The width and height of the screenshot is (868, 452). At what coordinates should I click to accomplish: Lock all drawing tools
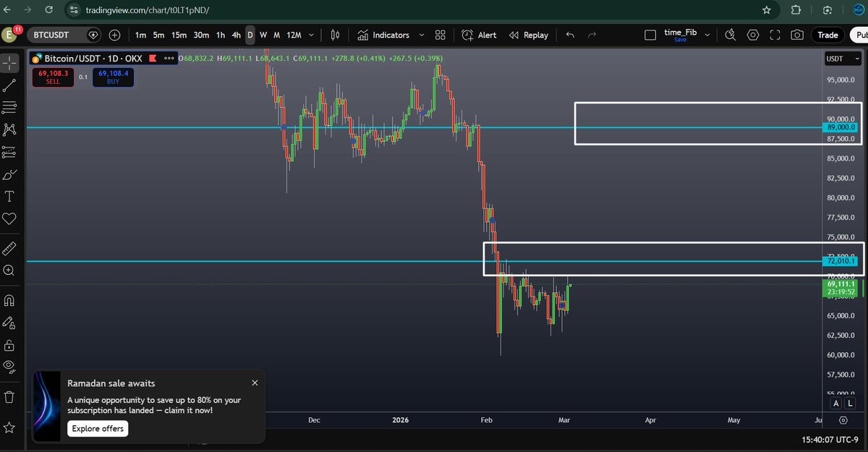pyautogui.click(x=10, y=344)
